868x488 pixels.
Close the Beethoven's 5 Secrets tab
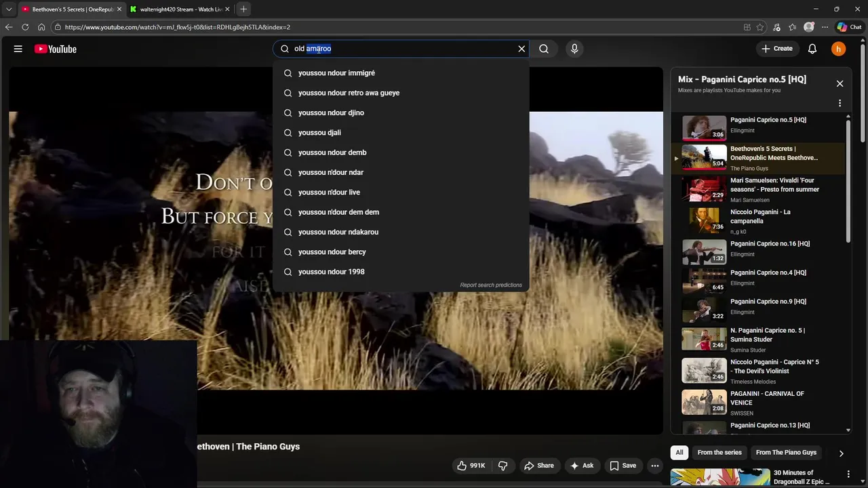(x=119, y=9)
